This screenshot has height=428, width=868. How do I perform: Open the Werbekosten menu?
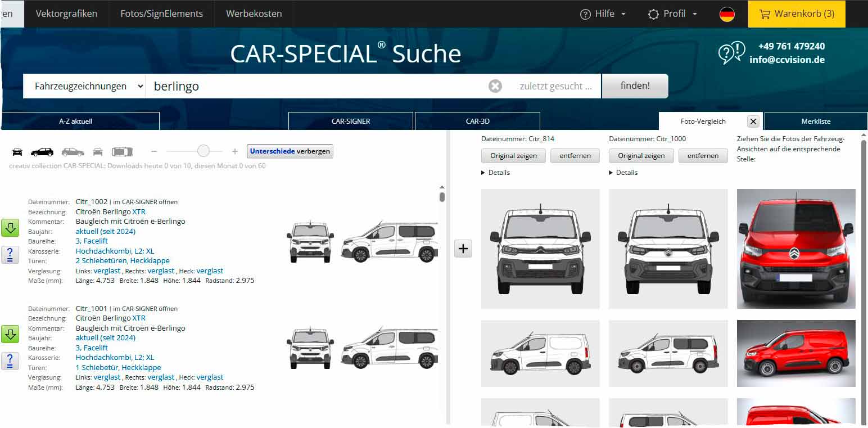(x=254, y=13)
